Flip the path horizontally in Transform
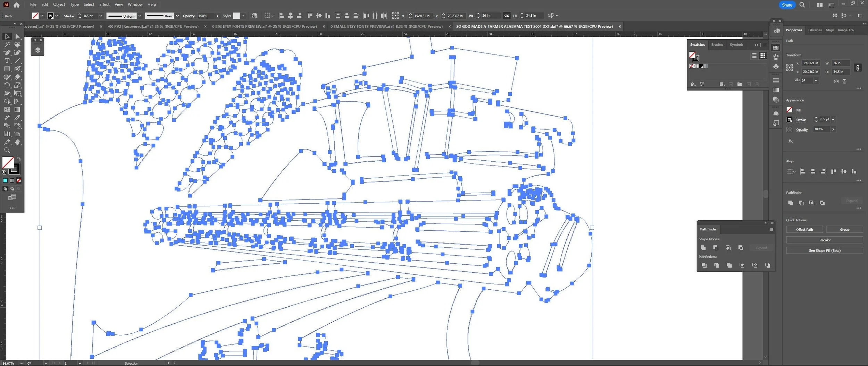868x366 pixels. 836,81
